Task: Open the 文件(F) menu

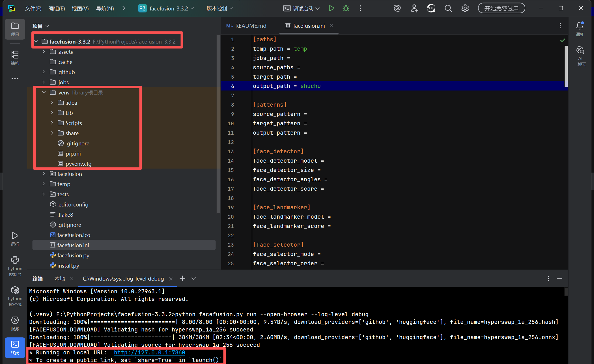Action: (x=33, y=8)
